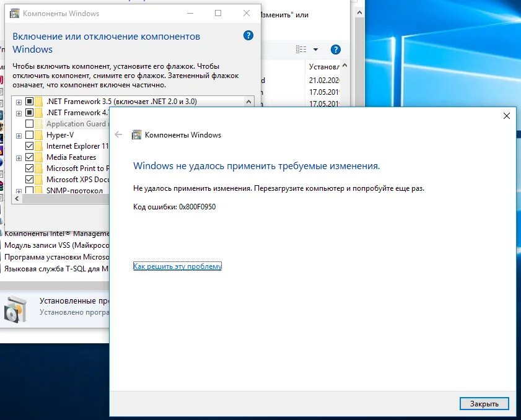Toggle .NET Framework 3.5 checkbox
Image resolution: width=521 pixels, height=420 pixels.
[30, 102]
